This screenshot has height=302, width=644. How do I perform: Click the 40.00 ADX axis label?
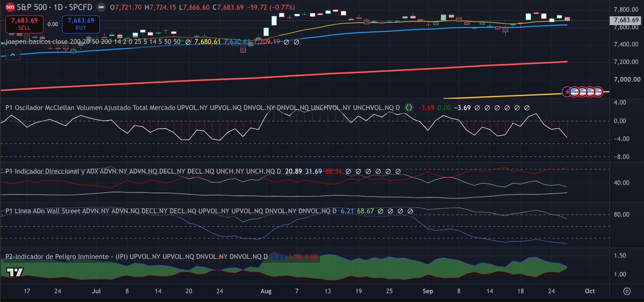coord(622,183)
